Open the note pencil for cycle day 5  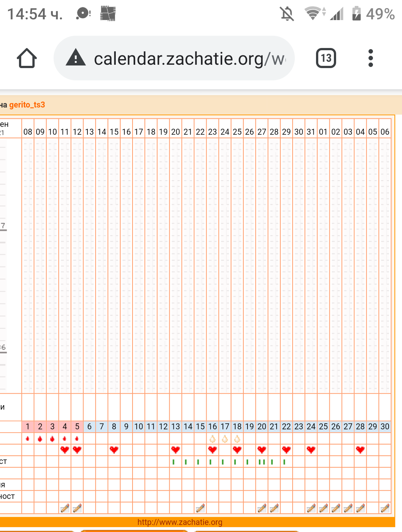point(77,508)
